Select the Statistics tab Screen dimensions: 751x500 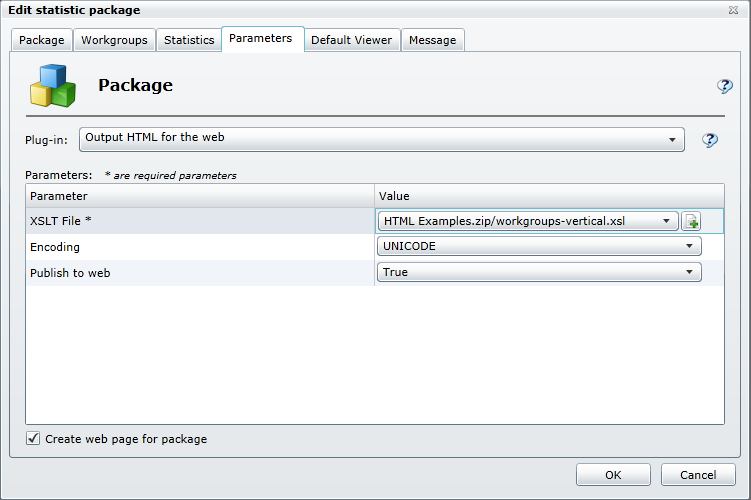pyautogui.click(x=189, y=40)
